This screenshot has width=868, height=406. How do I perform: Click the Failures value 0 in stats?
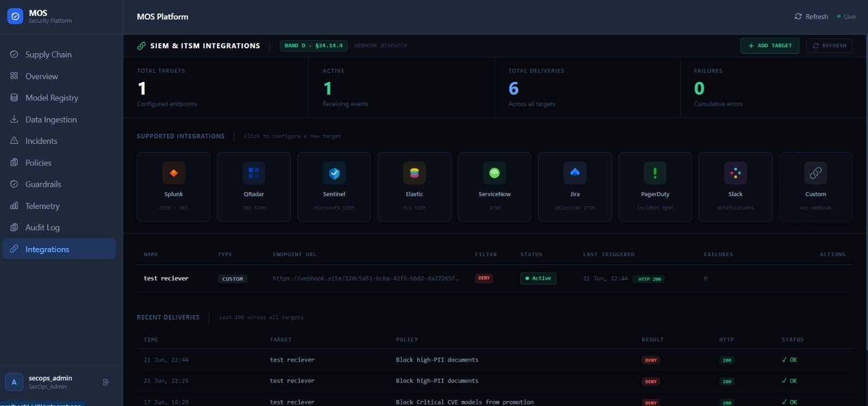point(699,88)
